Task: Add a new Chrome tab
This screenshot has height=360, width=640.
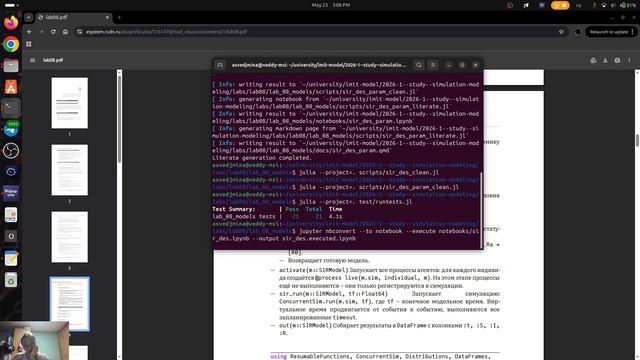Action: tap(119, 18)
